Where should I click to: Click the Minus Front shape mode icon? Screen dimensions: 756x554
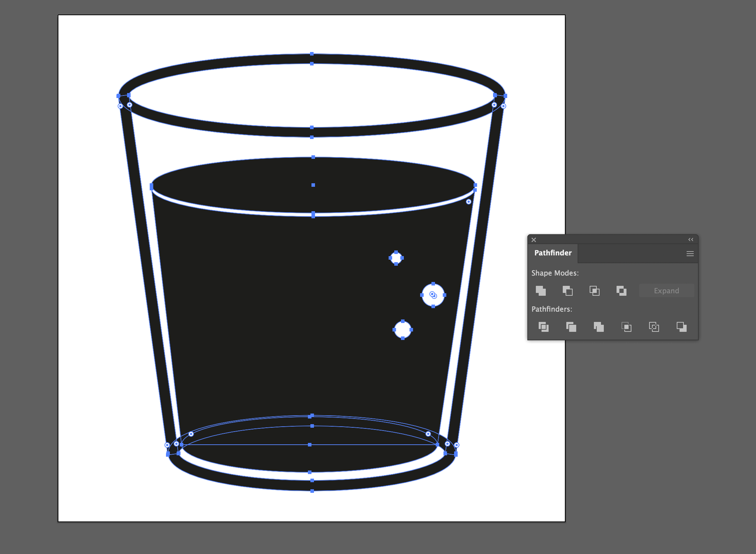[x=568, y=291]
